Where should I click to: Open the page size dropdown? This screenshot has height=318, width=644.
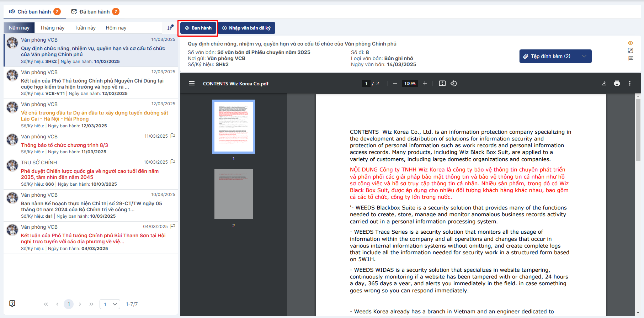point(110,304)
